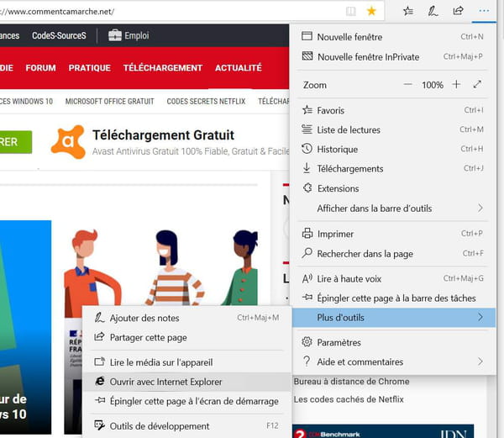Screen dimensions: 504x438
Task: Click the Aide question mark icon
Action: pos(307,361)
